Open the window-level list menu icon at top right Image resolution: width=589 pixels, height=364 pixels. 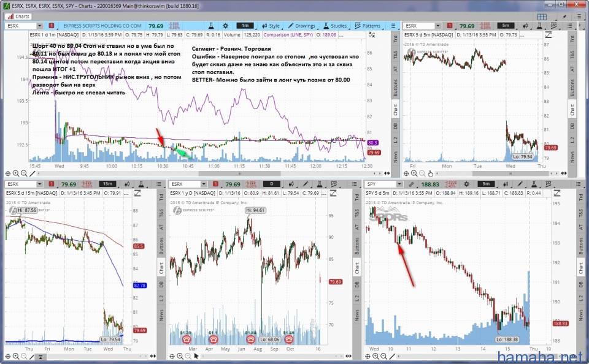[579, 17]
